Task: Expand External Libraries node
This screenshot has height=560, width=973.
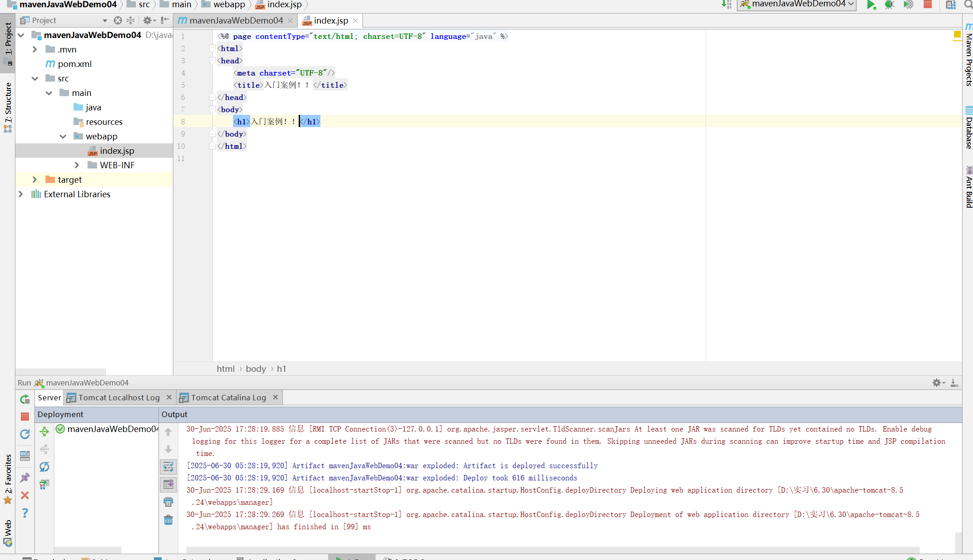Action: [21, 194]
